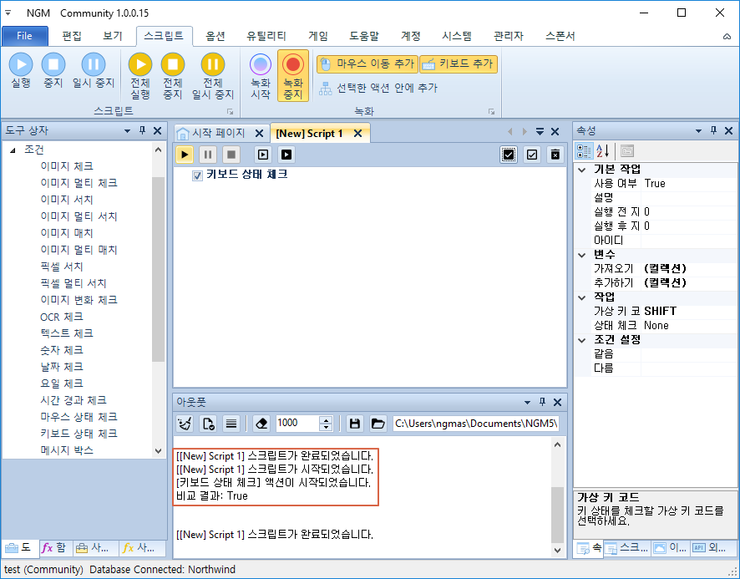
Task: Toggle 마우스 이동 추가 option
Action: pyautogui.click(x=367, y=64)
